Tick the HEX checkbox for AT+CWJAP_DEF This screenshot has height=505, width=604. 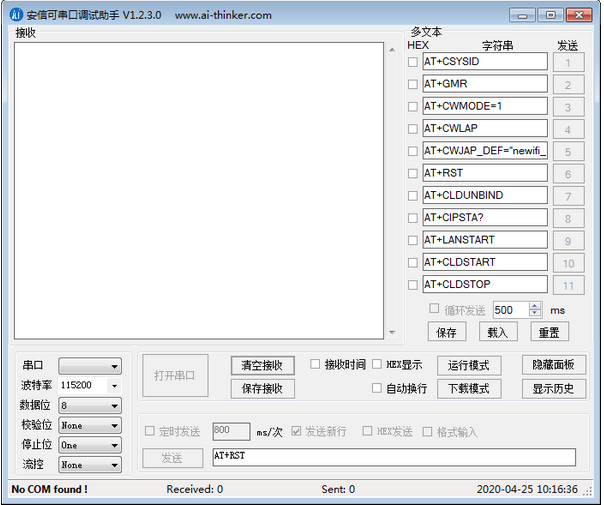[413, 151]
